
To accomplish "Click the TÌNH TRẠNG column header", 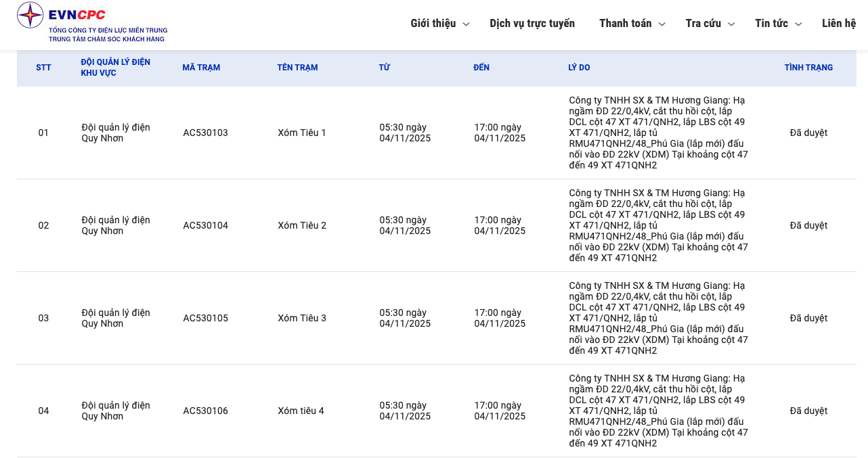I will click(x=808, y=68).
